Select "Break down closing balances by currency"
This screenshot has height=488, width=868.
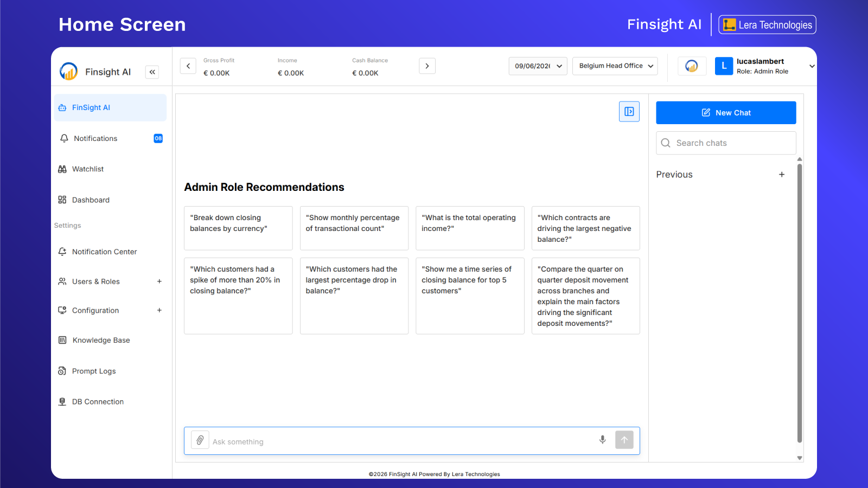point(238,228)
